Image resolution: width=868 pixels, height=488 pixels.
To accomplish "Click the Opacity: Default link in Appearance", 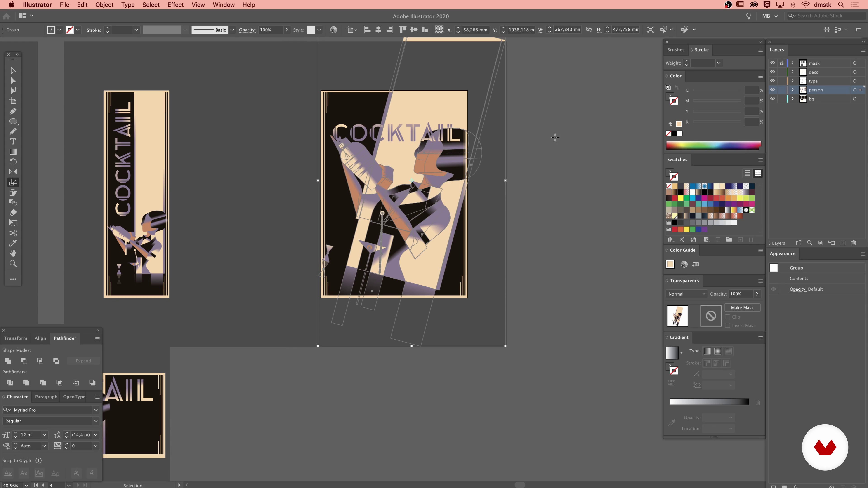I will 806,289.
